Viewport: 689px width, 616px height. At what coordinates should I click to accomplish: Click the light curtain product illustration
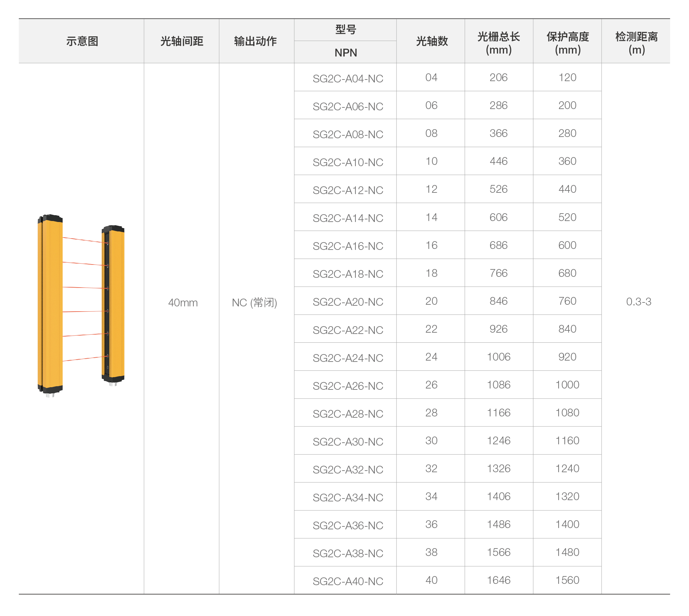click(x=81, y=305)
